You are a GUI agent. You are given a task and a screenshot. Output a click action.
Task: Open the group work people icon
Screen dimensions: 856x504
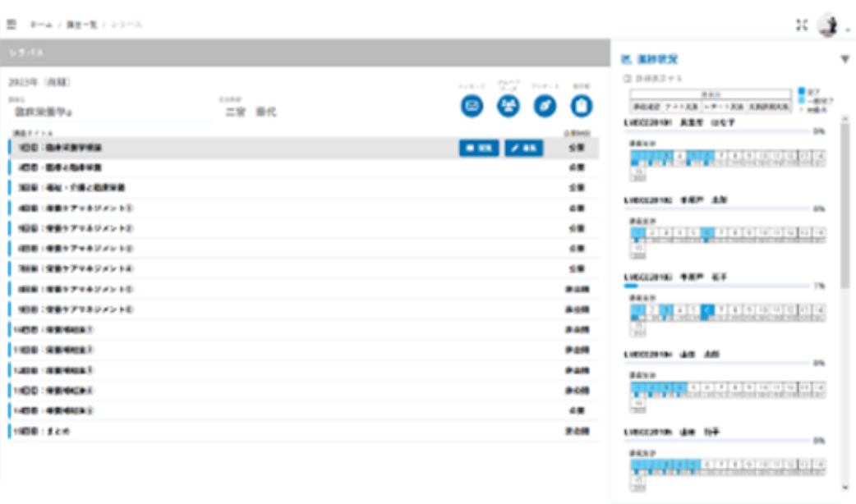point(508,105)
